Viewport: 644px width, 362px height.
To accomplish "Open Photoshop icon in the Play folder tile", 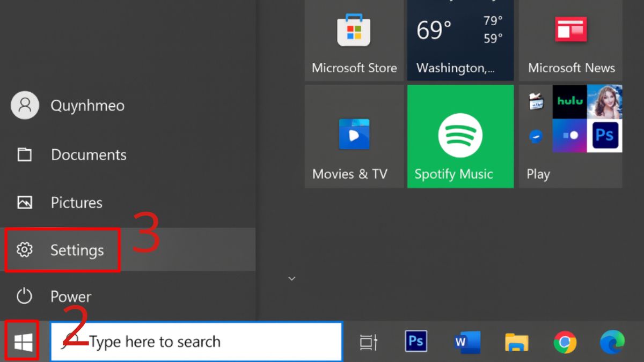I will click(605, 136).
